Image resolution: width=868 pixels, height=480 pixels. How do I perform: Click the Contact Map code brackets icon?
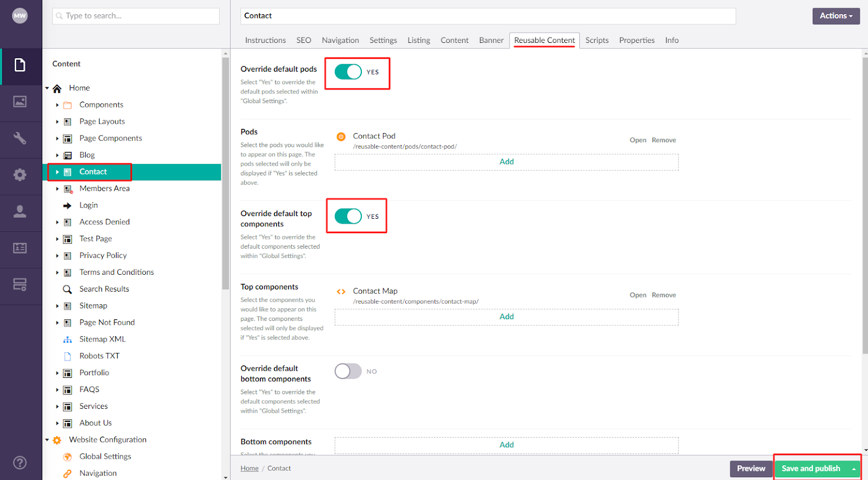click(341, 292)
